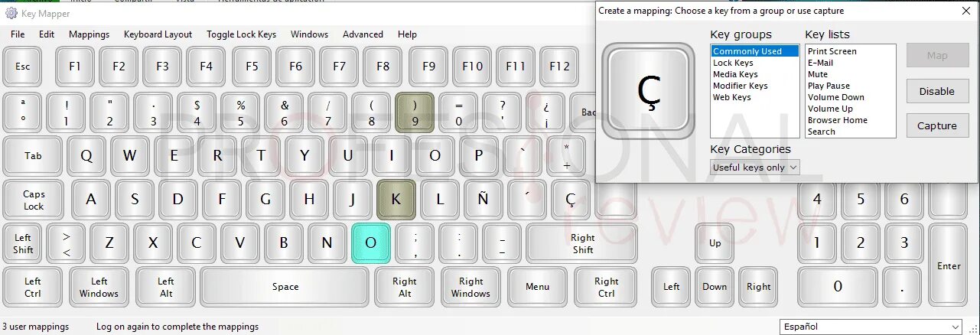Select the highlighted cyan O key

click(371, 242)
